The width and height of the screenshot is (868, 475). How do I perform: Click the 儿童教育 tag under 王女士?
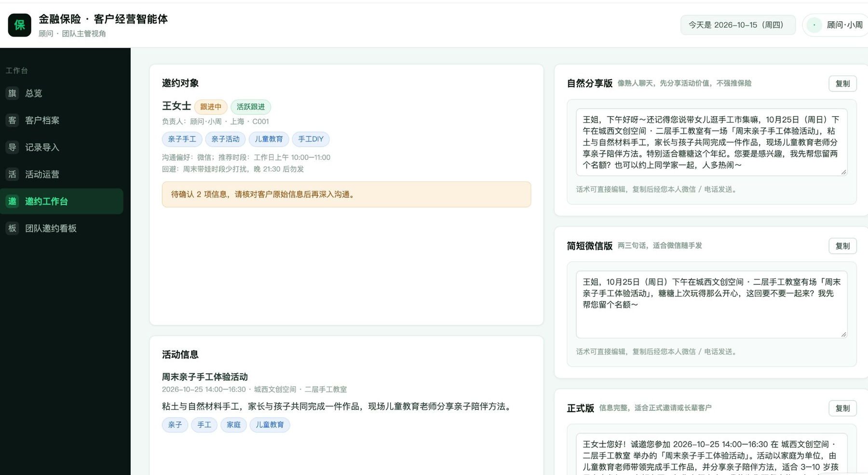269,139
